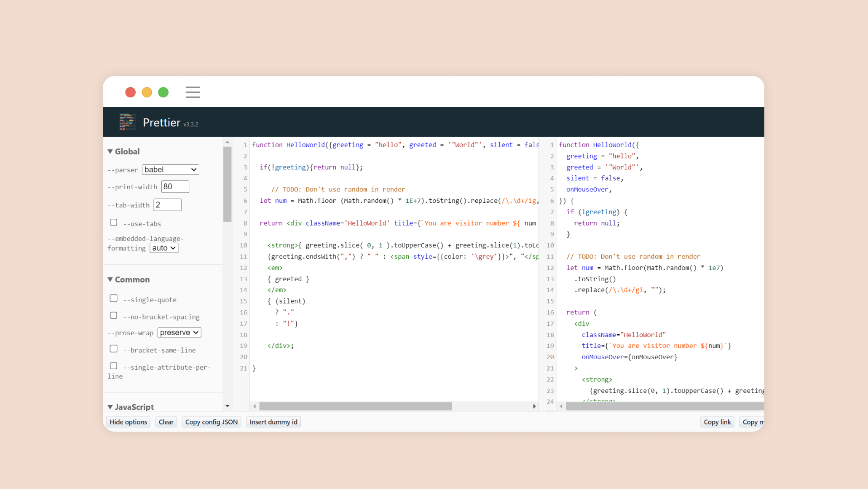Click the green window dot
868x489 pixels.
(x=163, y=92)
